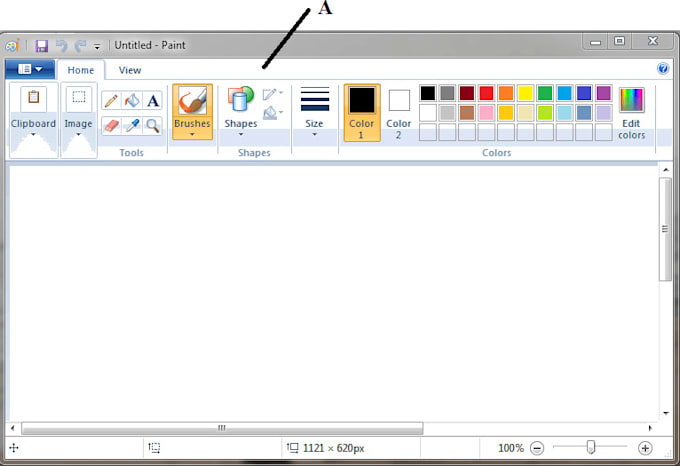Pick the pink color swatch
The height and width of the screenshot is (466, 680).
pos(486,113)
